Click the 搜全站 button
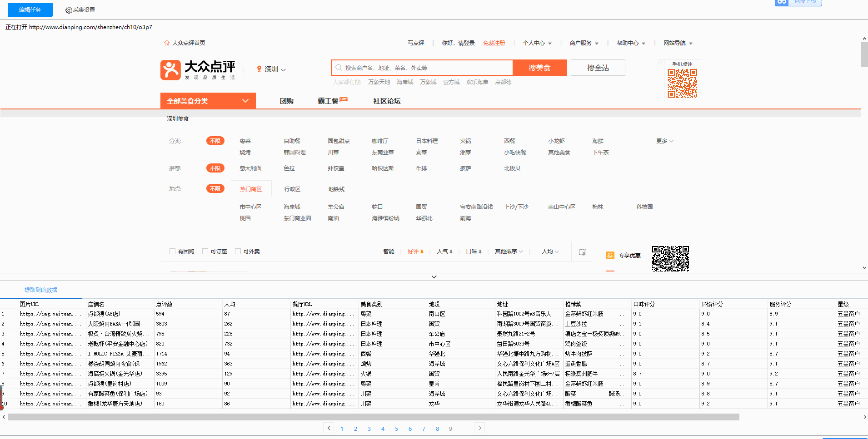Image resolution: width=868 pixels, height=439 pixels. click(x=598, y=68)
